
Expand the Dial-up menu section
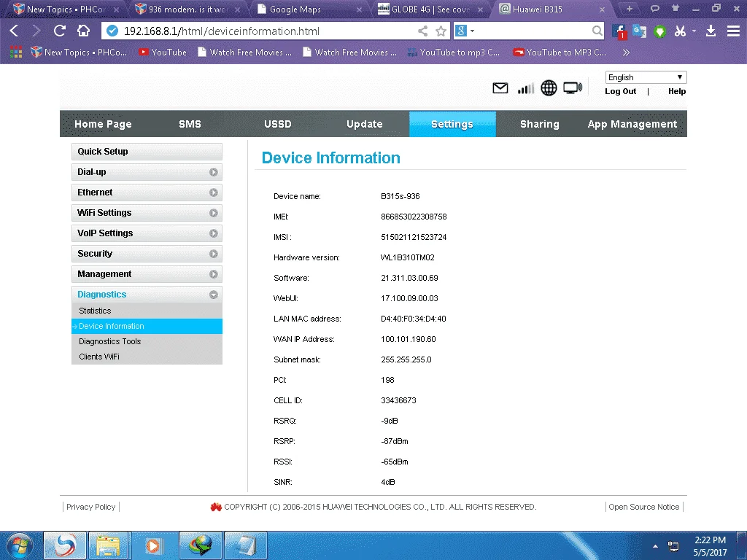[x=147, y=172]
